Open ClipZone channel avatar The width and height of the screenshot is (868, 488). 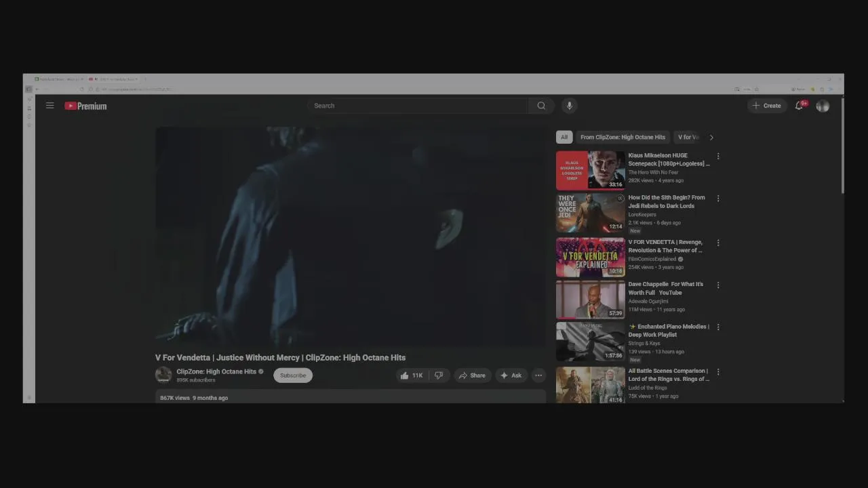pos(163,375)
